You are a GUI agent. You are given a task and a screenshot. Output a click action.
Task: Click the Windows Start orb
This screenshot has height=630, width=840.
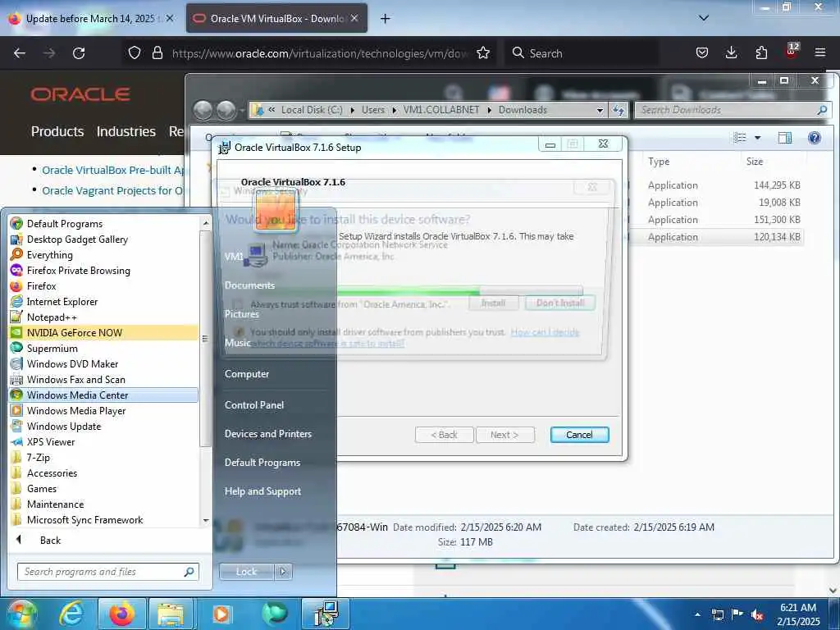[x=21, y=614]
